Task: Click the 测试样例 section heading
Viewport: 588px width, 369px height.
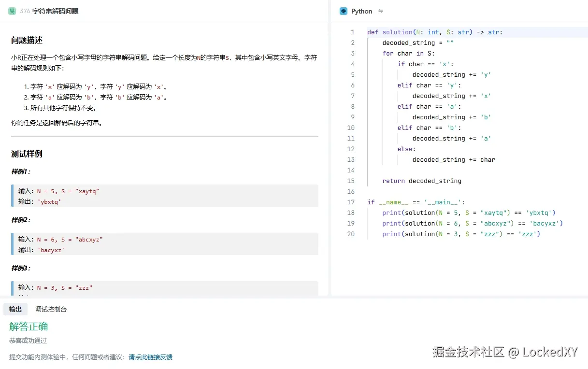Action: 27,154
